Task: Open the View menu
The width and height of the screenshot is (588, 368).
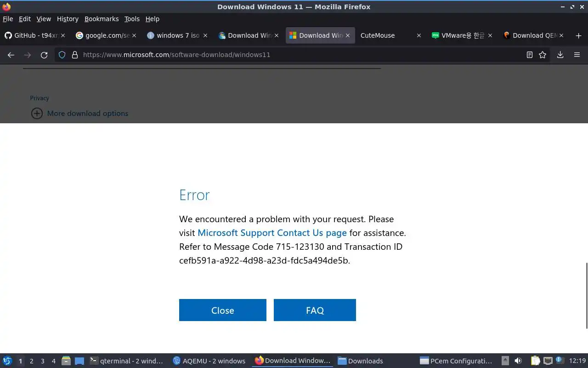Action: (44, 19)
